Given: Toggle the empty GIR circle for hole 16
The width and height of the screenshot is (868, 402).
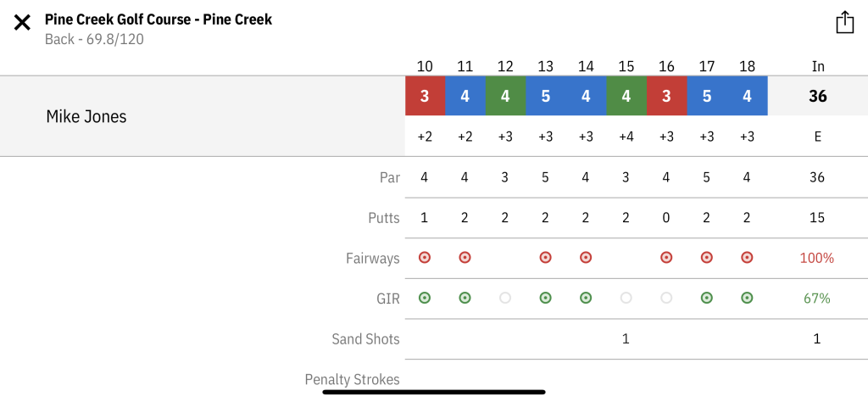Looking at the screenshot, I should click(666, 298).
